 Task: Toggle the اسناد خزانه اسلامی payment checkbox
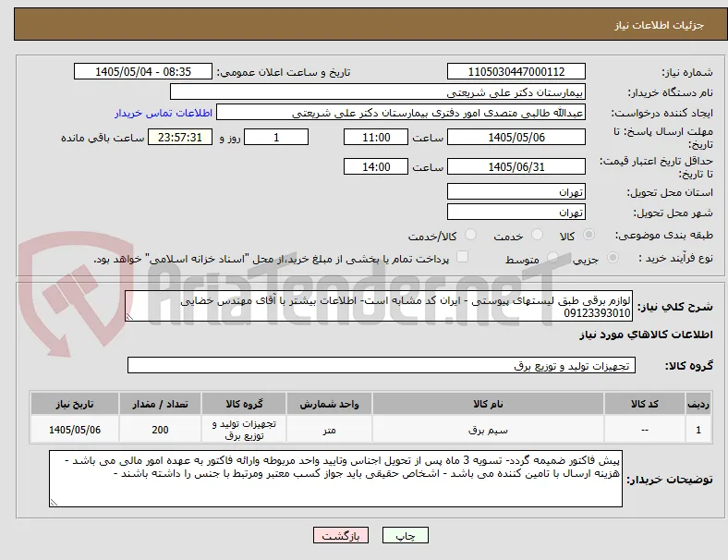click(x=463, y=257)
